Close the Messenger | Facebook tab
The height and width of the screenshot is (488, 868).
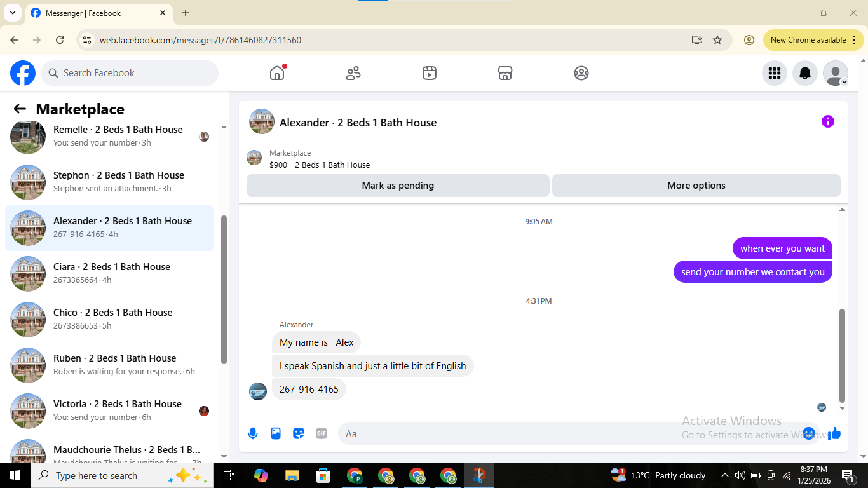click(x=163, y=13)
